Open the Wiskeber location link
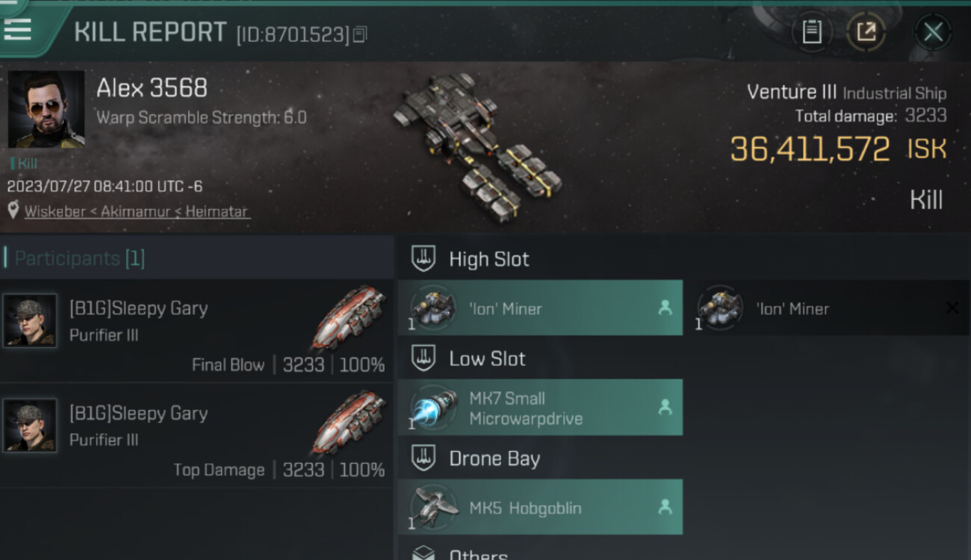The height and width of the screenshot is (560, 971). coord(56,211)
